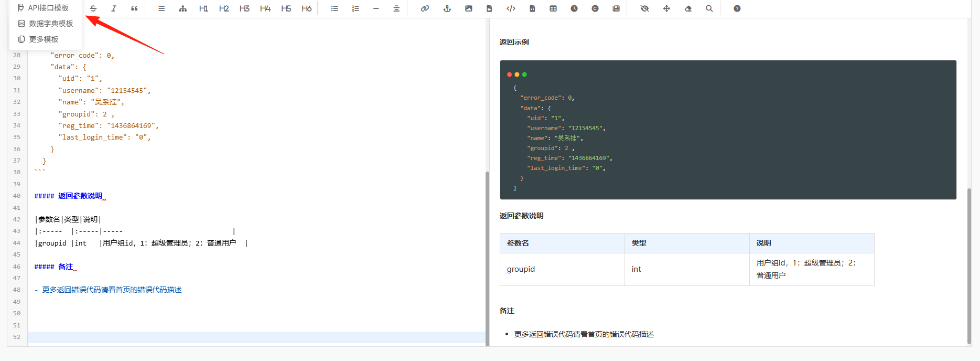Click the '##### 返回参数说明' heading line
This screenshot has width=980, height=361.
click(x=69, y=196)
